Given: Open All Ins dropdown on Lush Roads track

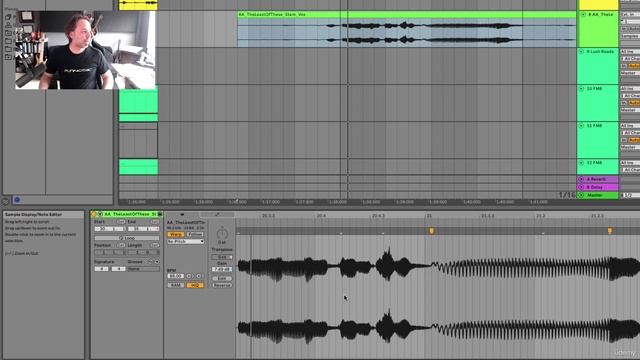Looking at the screenshot, I should point(630,51).
